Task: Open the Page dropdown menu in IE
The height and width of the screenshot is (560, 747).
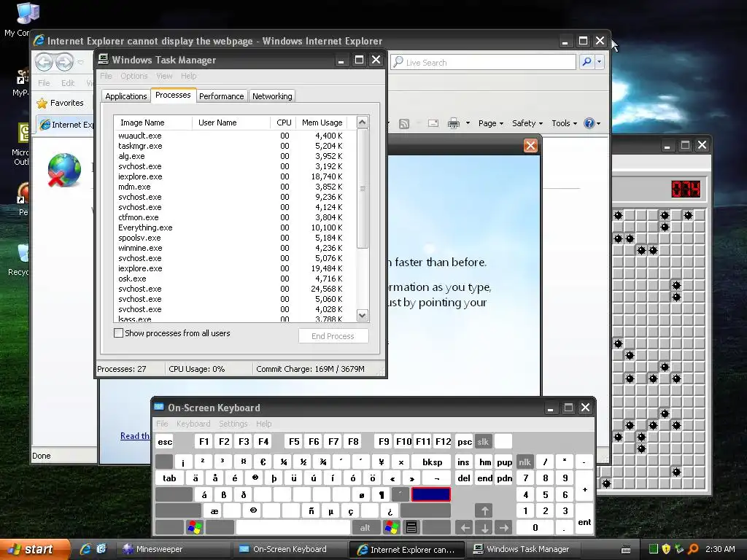Action: [x=491, y=123]
